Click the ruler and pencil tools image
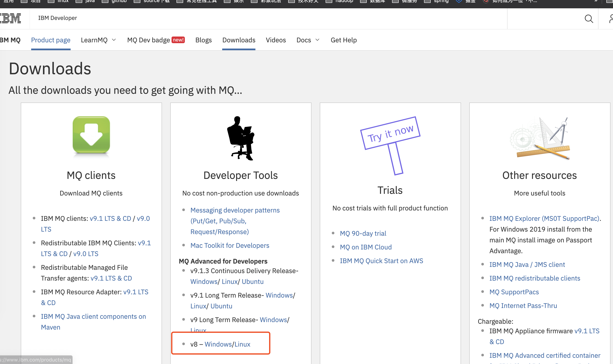The height and width of the screenshot is (364, 613). click(540, 138)
